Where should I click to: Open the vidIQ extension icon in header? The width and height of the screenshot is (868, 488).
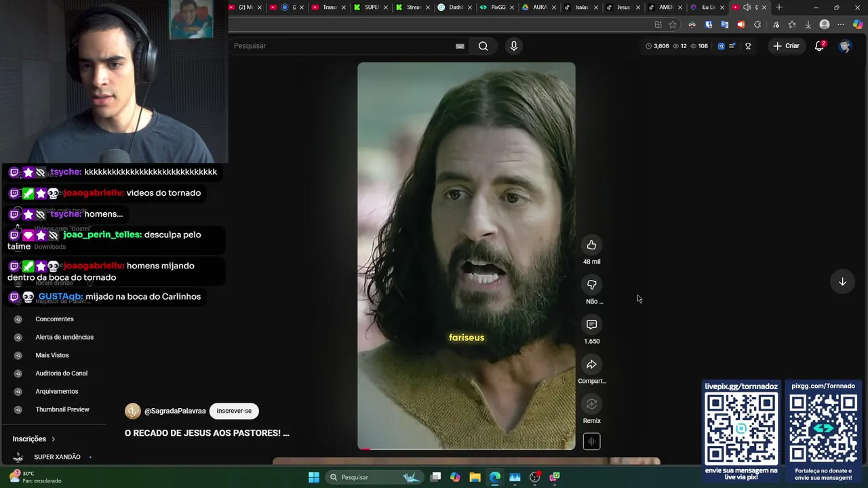721,46
